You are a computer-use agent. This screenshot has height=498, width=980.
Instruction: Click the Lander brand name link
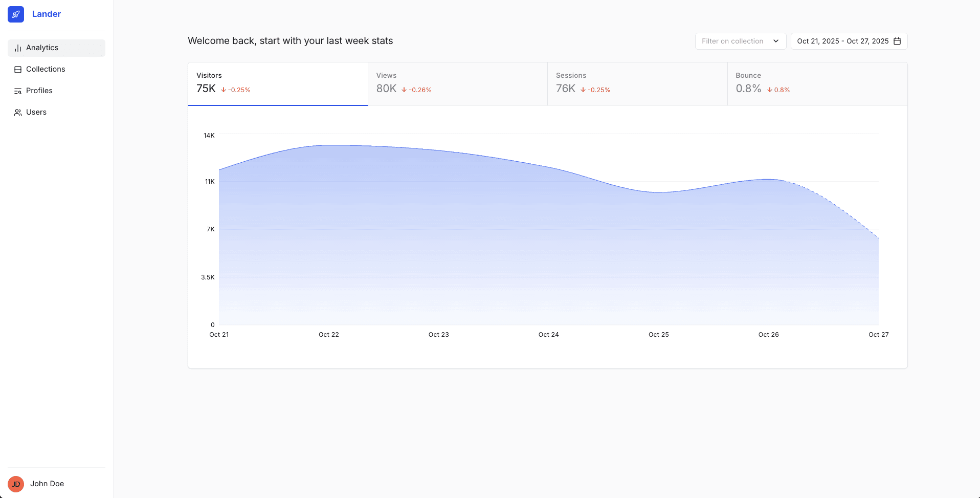coord(47,14)
